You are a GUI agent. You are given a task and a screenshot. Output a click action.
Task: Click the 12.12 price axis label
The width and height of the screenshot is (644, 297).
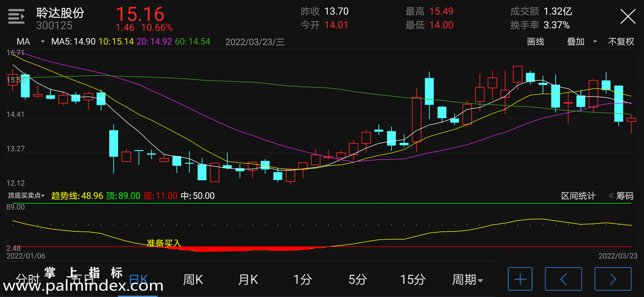[x=15, y=183]
